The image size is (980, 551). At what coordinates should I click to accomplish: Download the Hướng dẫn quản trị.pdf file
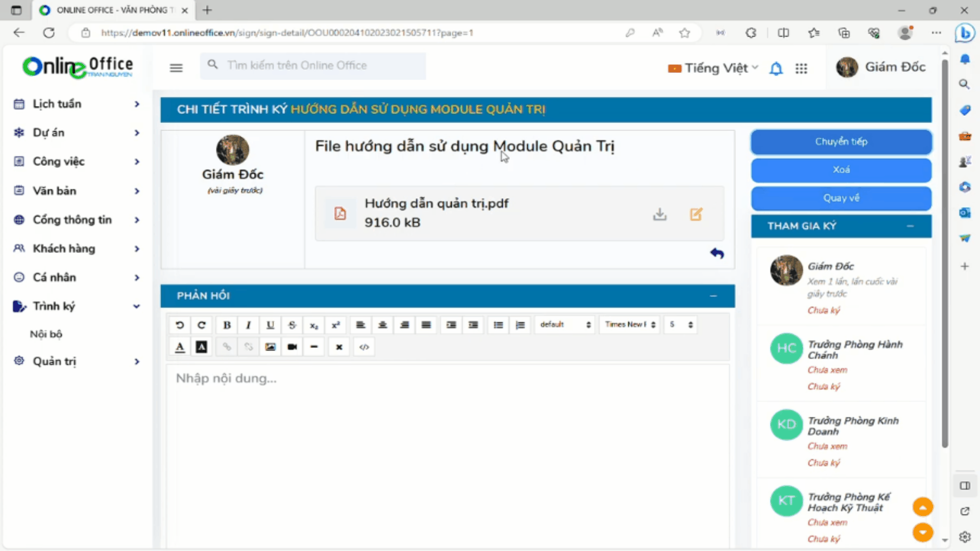point(659,214)
